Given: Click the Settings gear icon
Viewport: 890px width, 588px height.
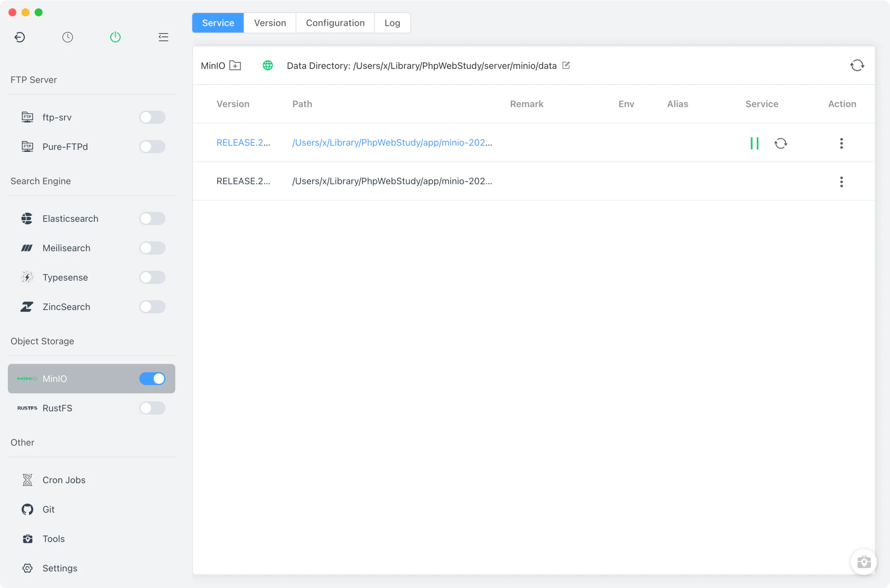Looking at the screenshot, I should pyautogui.click(x=27, y=568).
